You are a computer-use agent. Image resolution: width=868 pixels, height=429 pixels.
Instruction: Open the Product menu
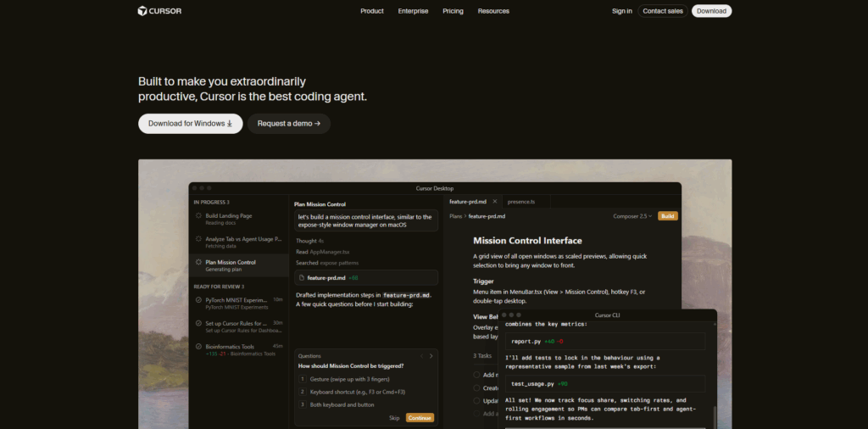pos(372,11)
